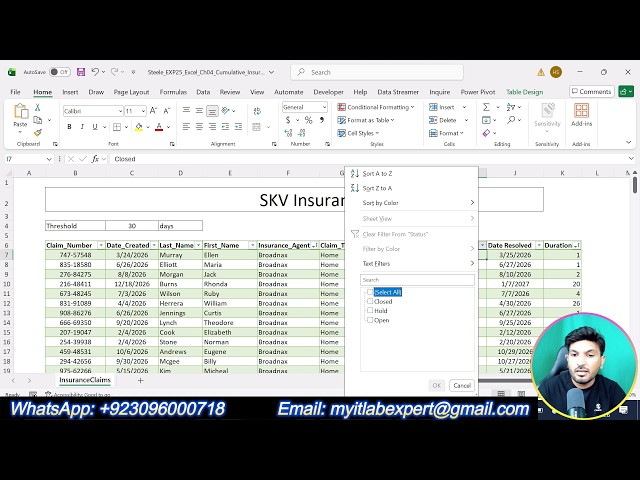Choose Sort Z to A
The height and width of the screenshot is (480, 640).
(x=411, y=188)
